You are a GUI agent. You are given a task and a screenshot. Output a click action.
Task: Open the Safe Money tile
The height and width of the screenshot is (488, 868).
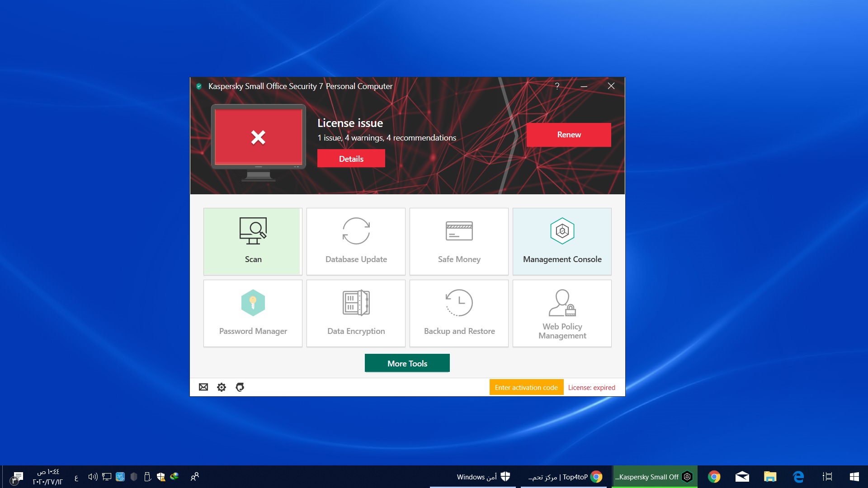[x=459, y=241]
